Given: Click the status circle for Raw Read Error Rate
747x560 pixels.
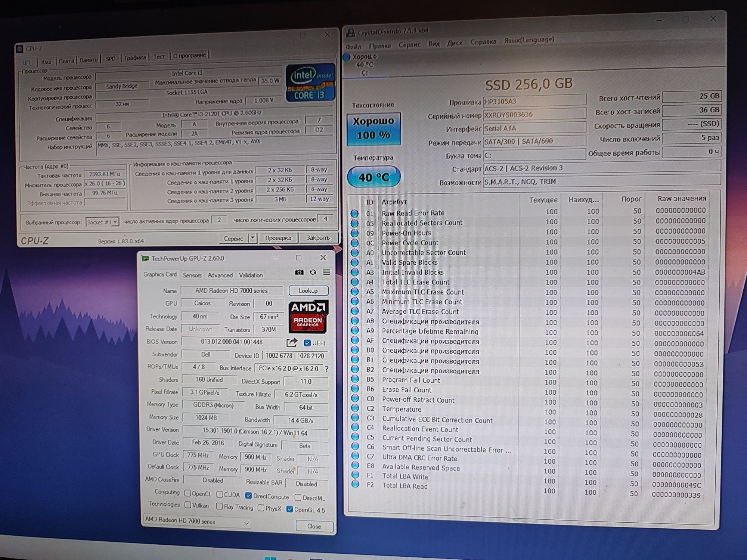Looking at the screenshot, I should [x=354, y=214].
